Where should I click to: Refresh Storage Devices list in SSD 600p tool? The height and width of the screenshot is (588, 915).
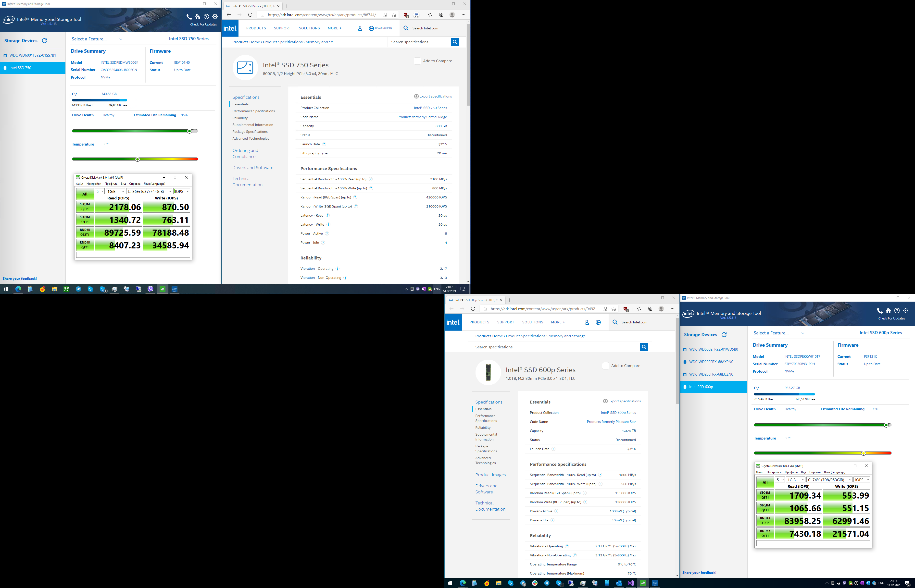724,335
